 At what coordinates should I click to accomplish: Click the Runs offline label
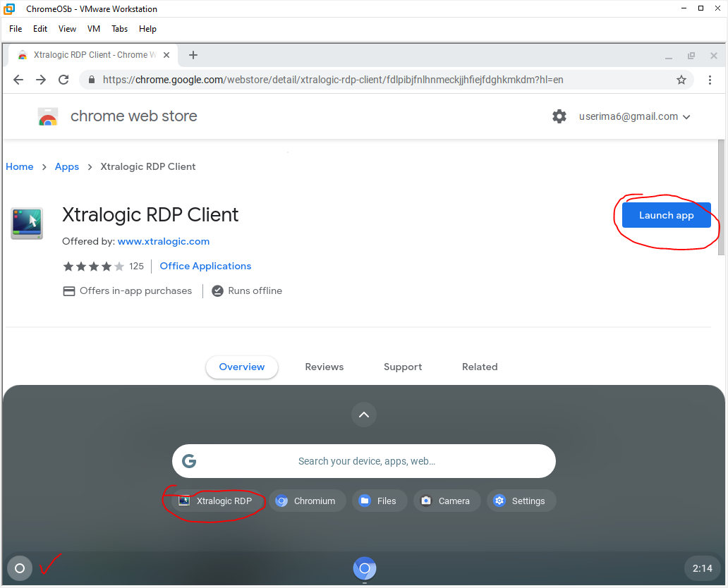click(x=255, y=291)
